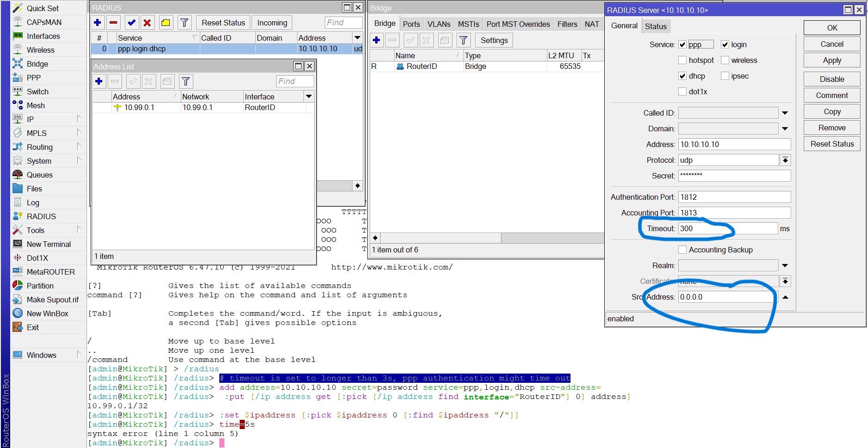This screenshot has width=868, height=448.
Task: Click the Settings button in Bridge window
Action: [494, 40]
